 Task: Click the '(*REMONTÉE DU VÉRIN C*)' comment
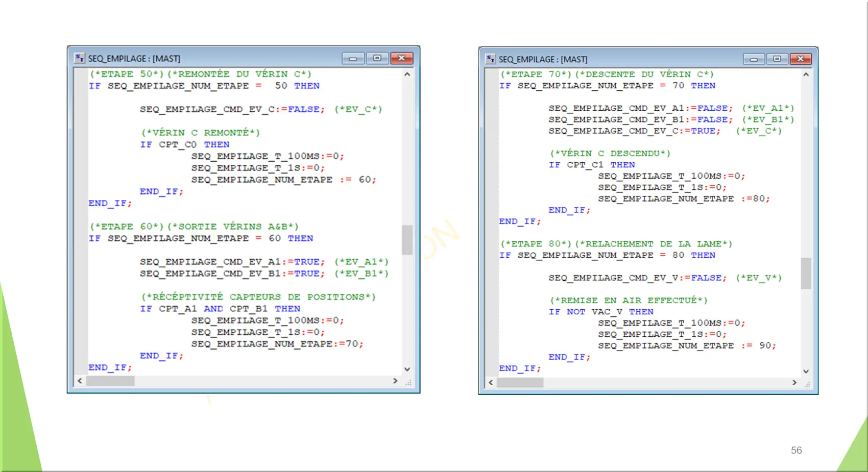point(239,74)
